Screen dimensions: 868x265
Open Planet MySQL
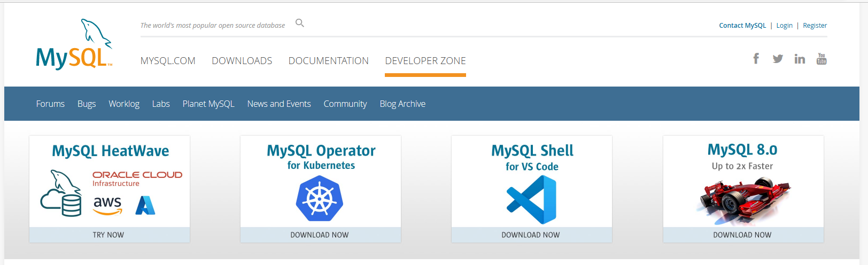208,104
